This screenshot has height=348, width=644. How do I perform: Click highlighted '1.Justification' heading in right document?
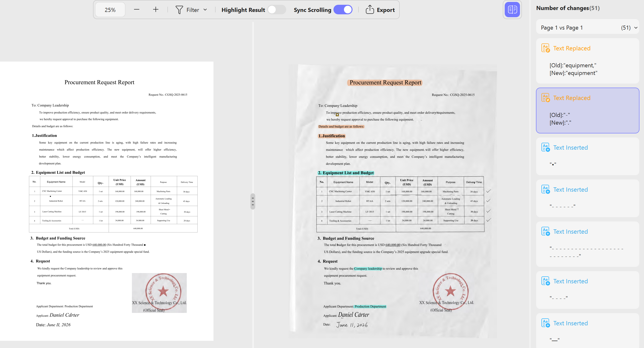pos(332,136)
